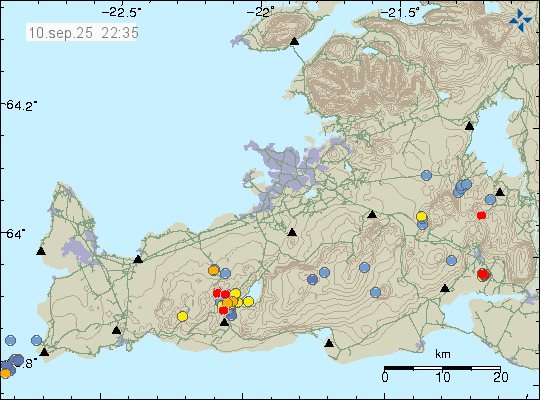This screenshot has width=540, height=400.
Task: Select the dark blue quake marker east of the small lake
Action: [x=312, y=279]
